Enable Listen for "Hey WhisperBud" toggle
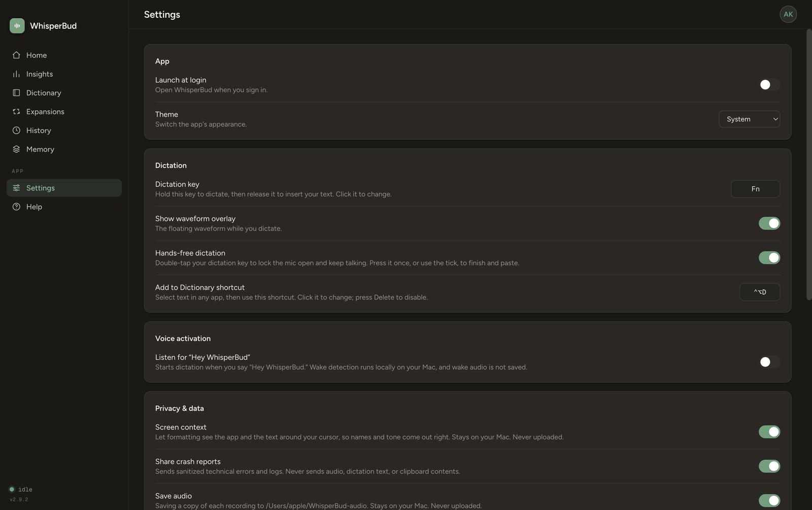 [769, 362]
